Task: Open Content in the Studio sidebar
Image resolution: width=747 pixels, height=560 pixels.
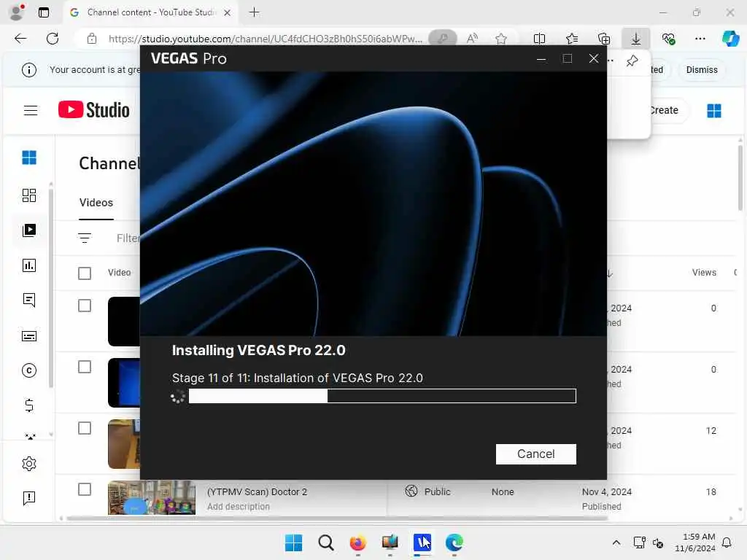Action: pos(29,230)
